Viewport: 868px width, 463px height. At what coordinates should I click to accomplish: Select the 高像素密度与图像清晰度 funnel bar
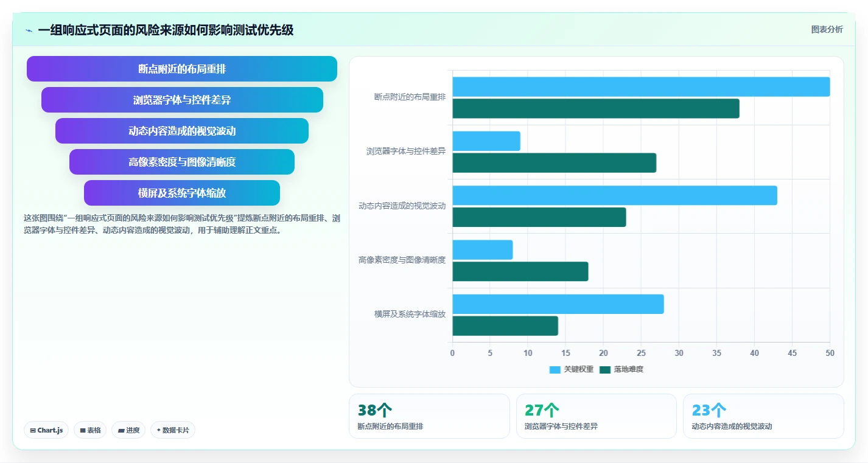click(182, 162)
